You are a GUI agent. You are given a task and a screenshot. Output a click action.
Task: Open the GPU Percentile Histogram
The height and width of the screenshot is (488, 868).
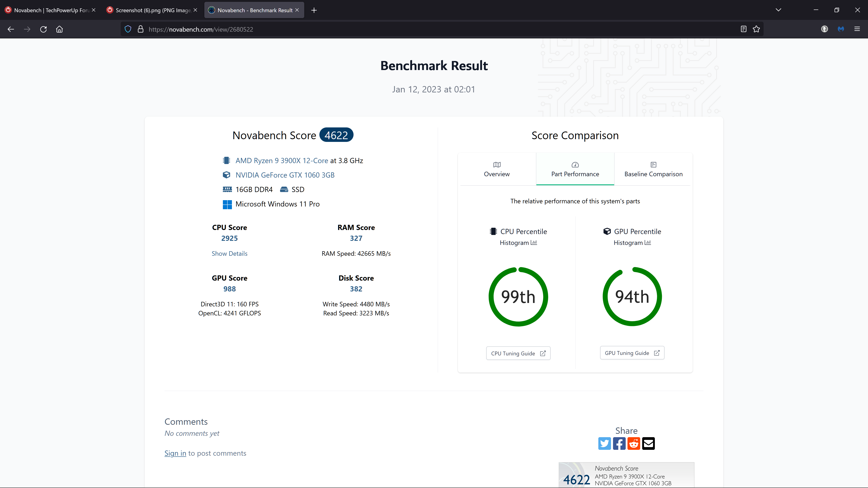pos(632,243)
